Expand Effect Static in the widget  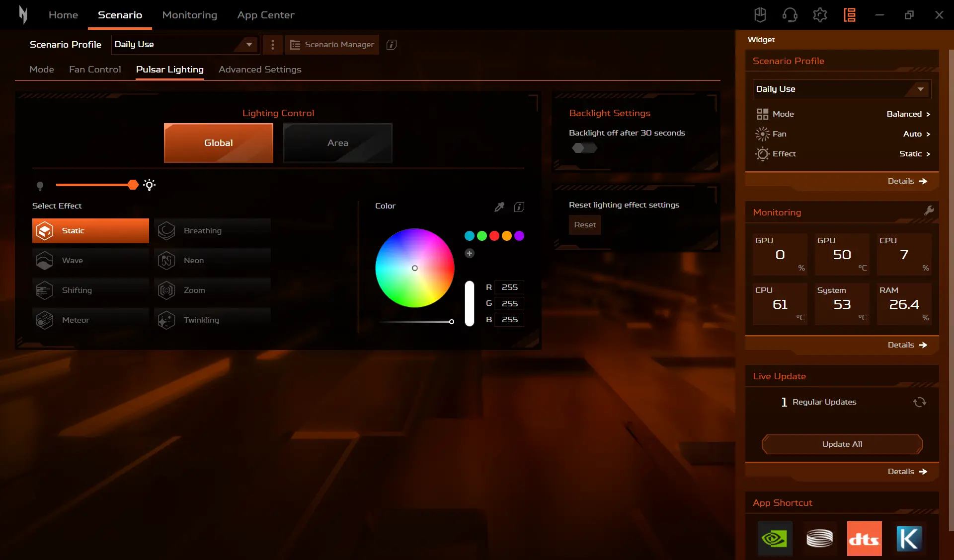click(915, 154)
